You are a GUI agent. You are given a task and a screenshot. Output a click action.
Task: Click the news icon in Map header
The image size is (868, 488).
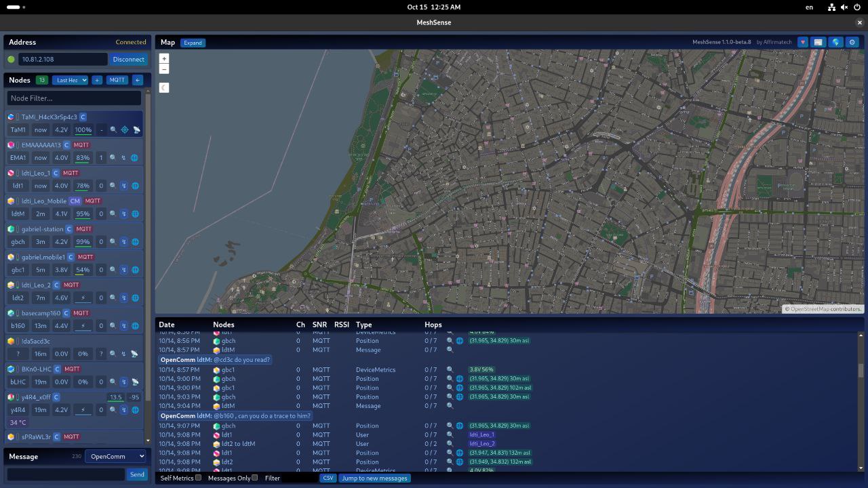point(818,42)
